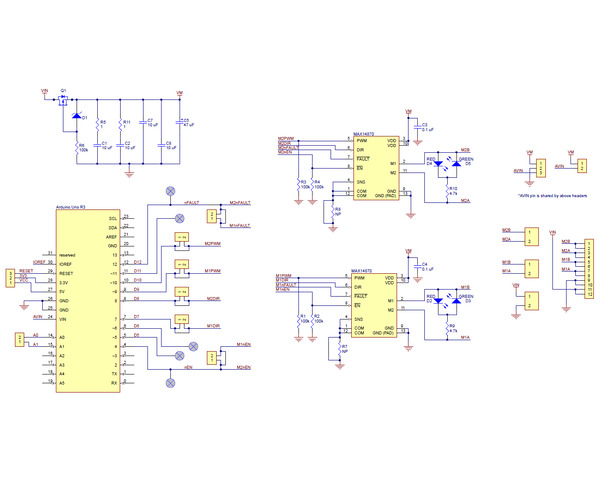Select the M1B/M1A two-pin header
The height and width of the screenshot is (480, 600).
click(x=532, y=269)
